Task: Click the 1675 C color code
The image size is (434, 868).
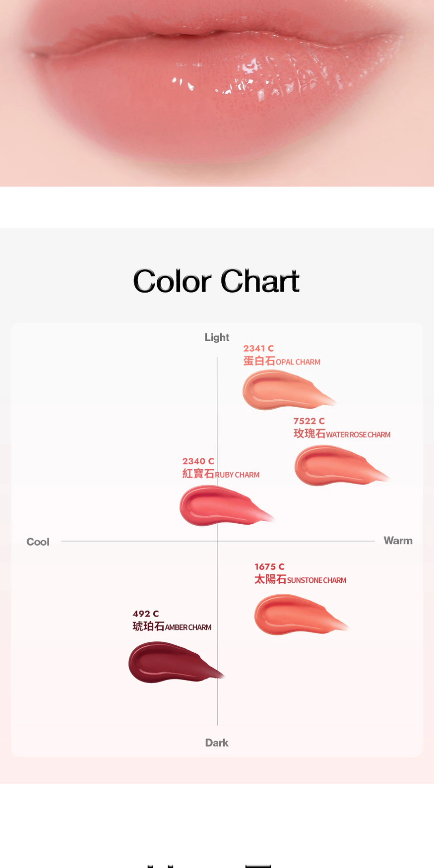Action: (269, 567)
